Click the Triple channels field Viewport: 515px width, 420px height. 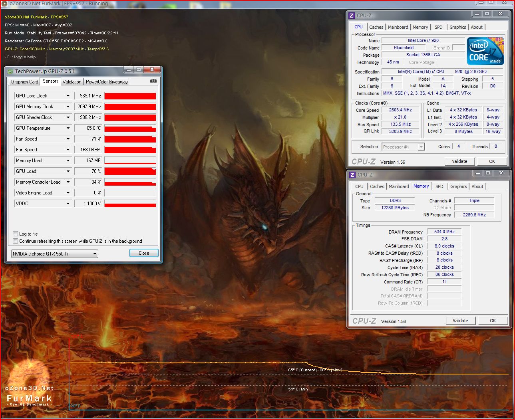[474, 201]
